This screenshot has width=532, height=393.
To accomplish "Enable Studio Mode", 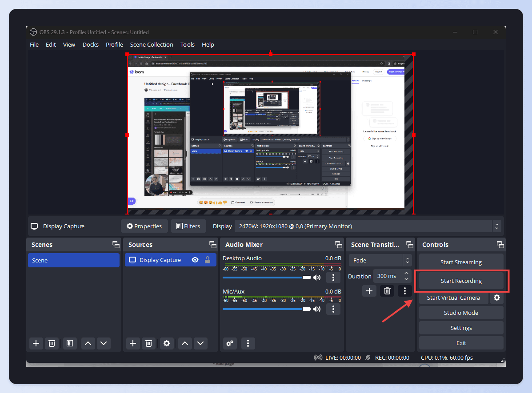I will (x=461, y=313).
